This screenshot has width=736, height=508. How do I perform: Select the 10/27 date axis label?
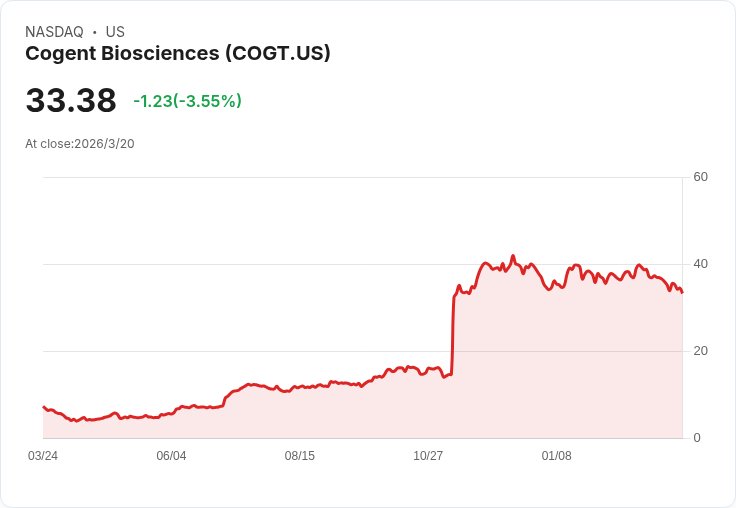click(428, 456)
